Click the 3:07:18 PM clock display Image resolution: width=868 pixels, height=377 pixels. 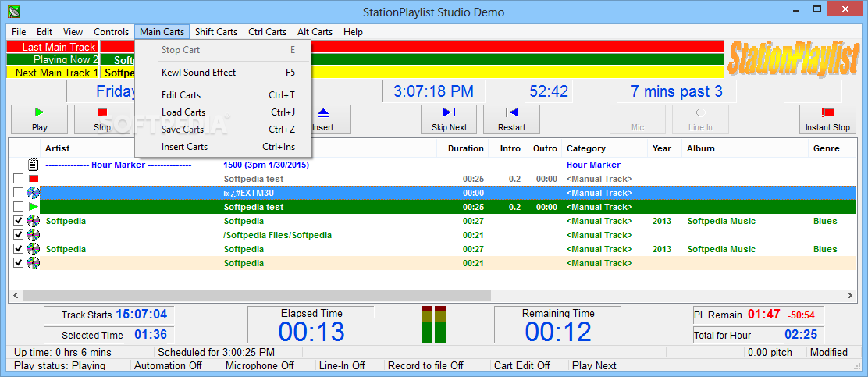tap(433, 91)
